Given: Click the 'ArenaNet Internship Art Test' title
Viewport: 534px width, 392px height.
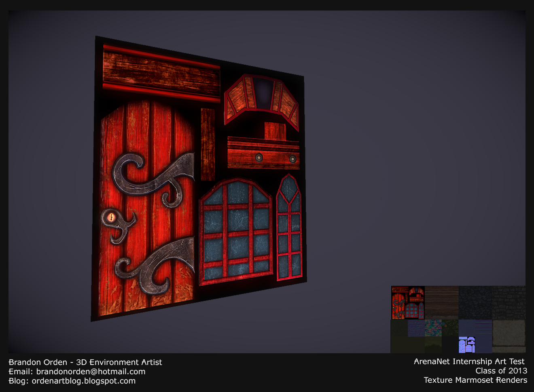Looking at the screenshot, I should tap(469, 361).
